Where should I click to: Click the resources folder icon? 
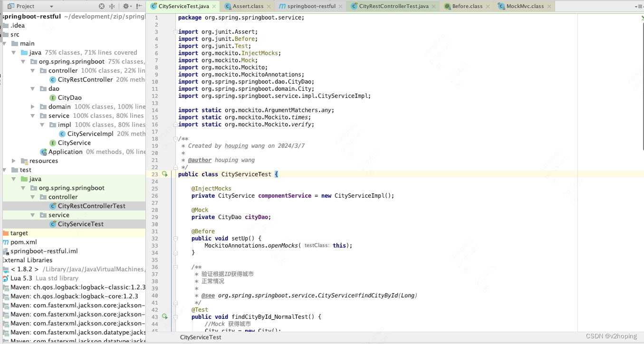(x=24, y=161)
